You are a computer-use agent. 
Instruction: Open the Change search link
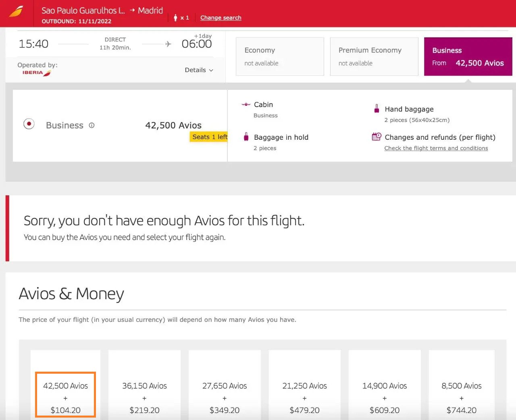coord(221,18)
